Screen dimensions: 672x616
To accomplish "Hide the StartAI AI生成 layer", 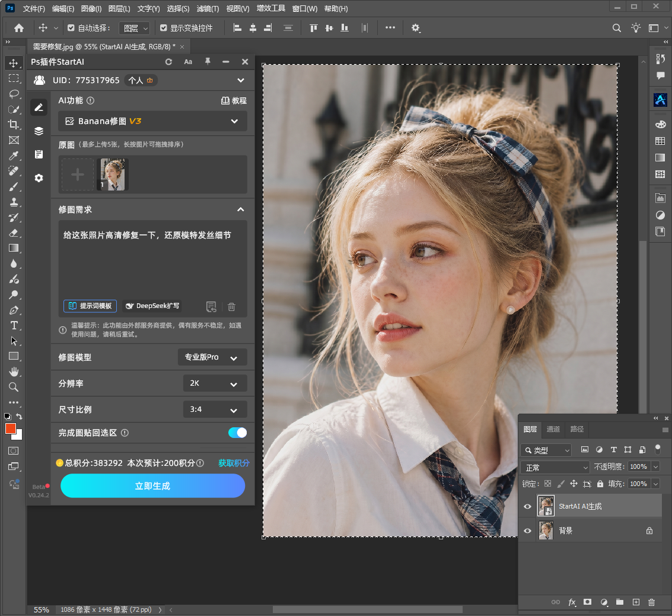I will pos(527,506).
